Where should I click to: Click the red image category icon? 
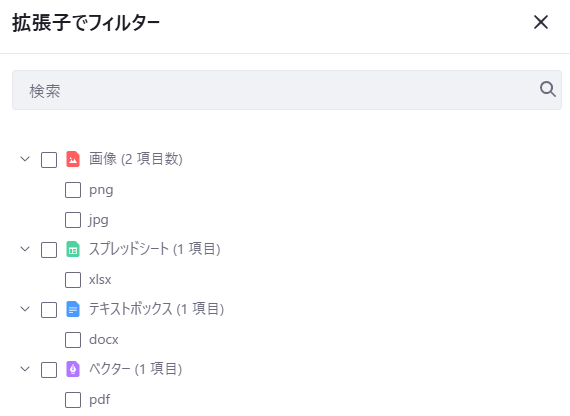73,159
